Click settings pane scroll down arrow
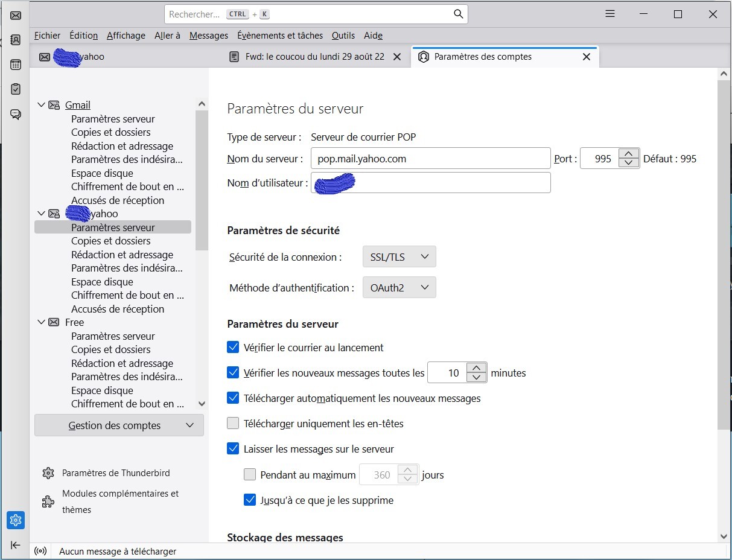 tap(724, 536)
